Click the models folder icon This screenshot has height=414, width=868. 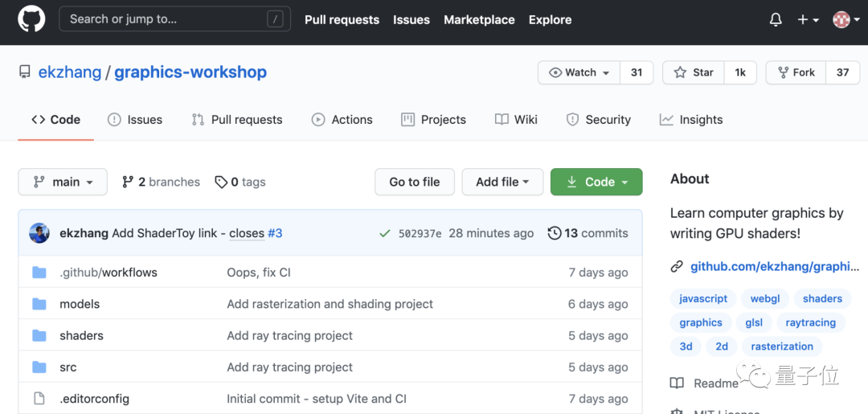point(39,304)
